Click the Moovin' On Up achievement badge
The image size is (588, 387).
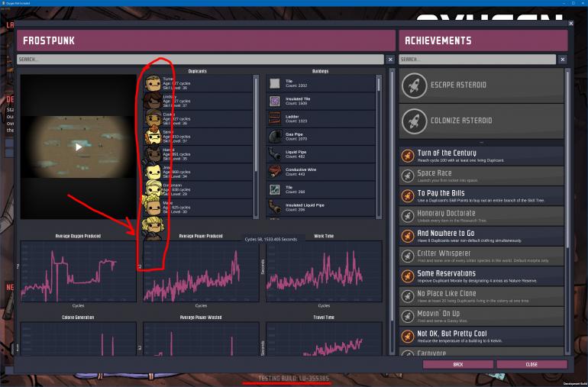point(407,316)
